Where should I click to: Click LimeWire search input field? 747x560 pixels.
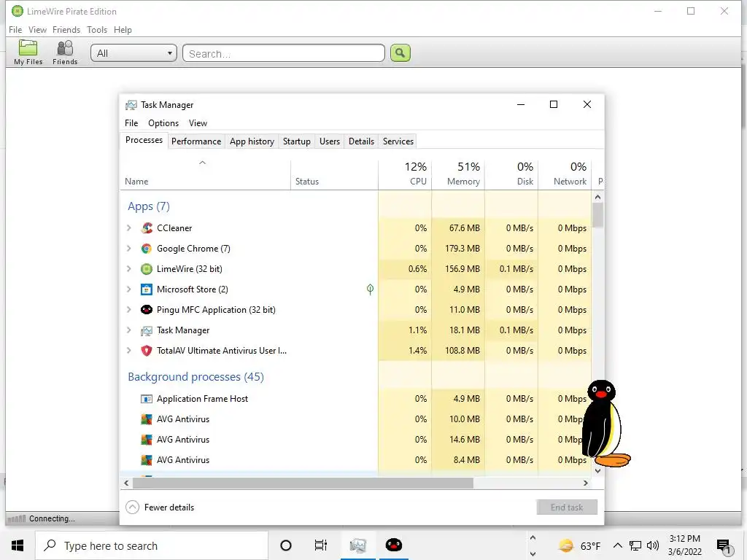pyautogui.click(x=284, y=52)
